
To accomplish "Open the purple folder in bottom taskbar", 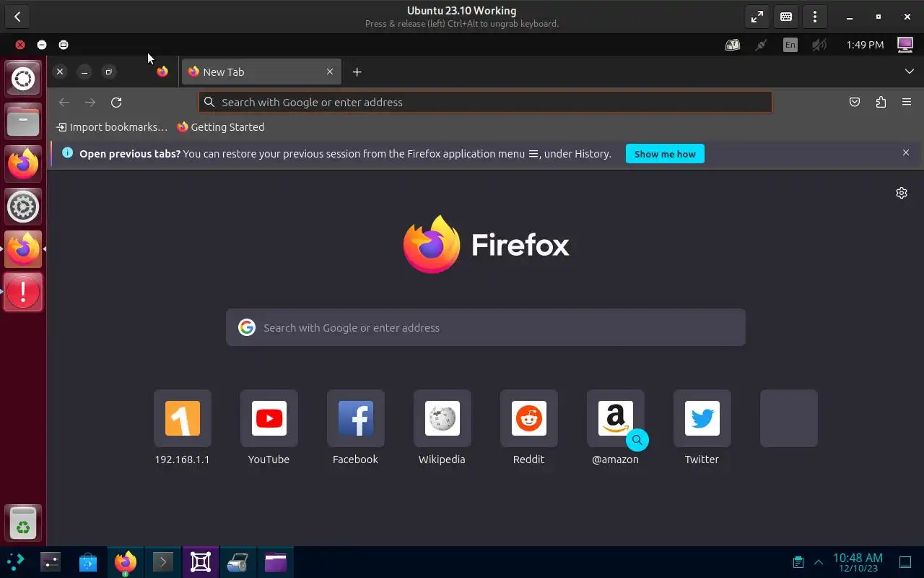I will tap(276, 562).
